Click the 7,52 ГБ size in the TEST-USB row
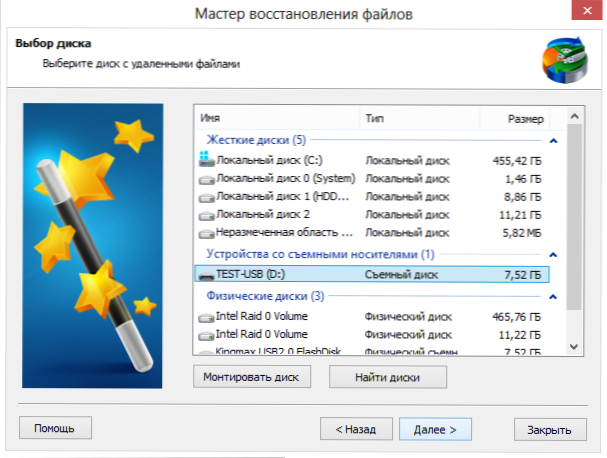Image resolution: width=607 pixels, height=458 pixels. 522,275
